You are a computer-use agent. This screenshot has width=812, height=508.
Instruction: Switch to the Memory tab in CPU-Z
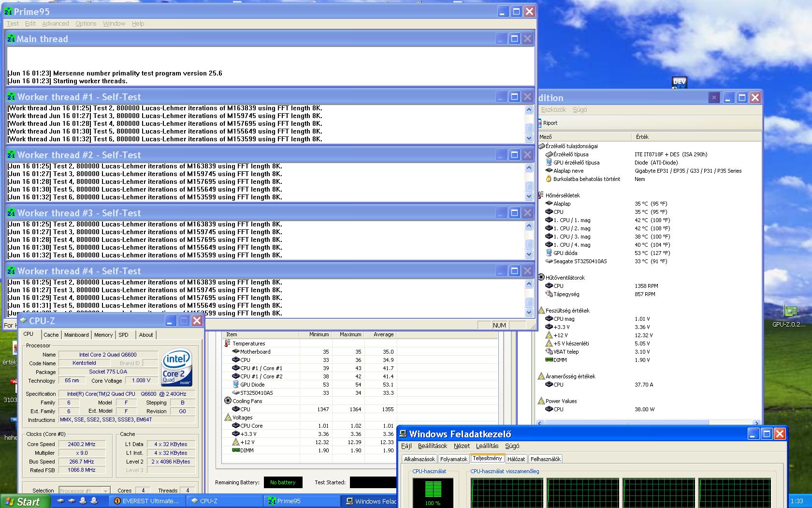pyautogui.click(x=103, y=335)
